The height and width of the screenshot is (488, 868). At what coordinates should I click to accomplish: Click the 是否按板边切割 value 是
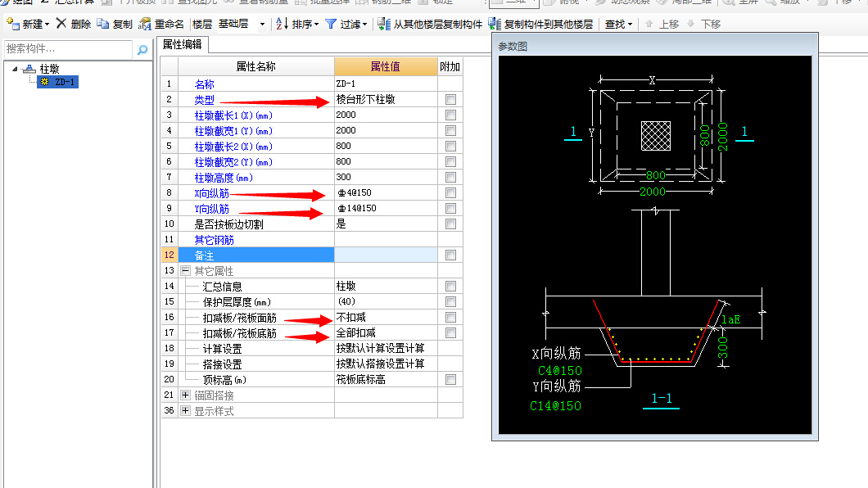coord(341,224)
